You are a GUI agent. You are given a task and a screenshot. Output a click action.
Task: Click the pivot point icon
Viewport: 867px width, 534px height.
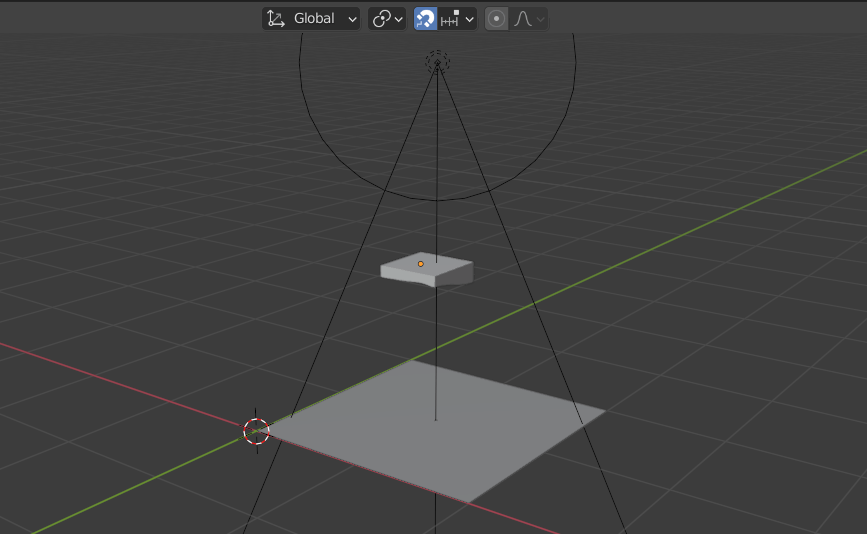[x=381, y=18]
